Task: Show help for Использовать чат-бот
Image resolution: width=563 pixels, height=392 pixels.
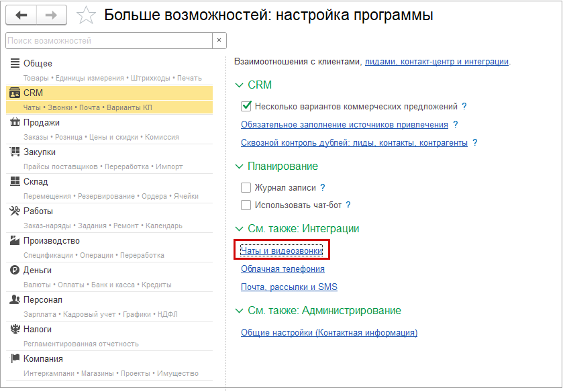Action: pos(348,205)
